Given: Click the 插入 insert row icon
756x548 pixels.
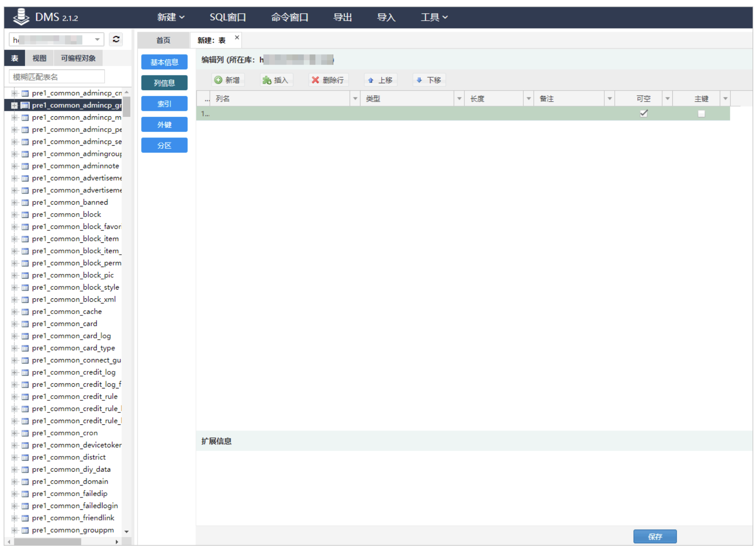Looking at the screenshot, I should [267, 80].
